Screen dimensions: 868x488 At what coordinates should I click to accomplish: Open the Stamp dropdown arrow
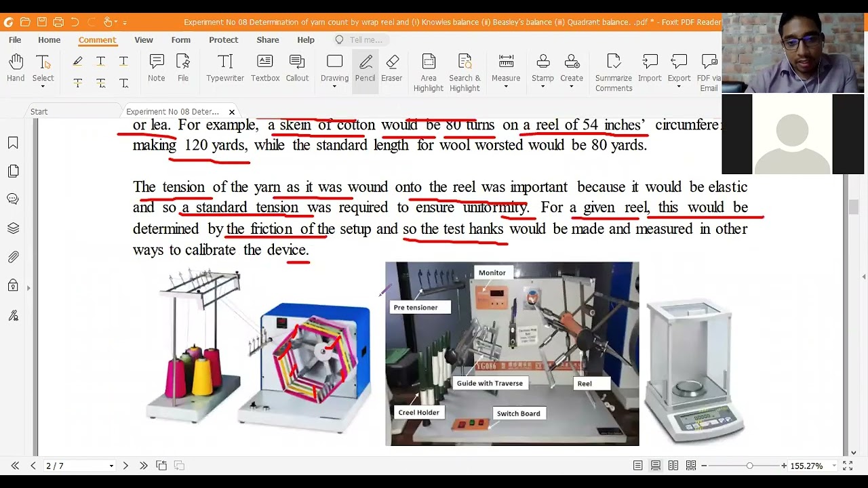tap(542, 87)
